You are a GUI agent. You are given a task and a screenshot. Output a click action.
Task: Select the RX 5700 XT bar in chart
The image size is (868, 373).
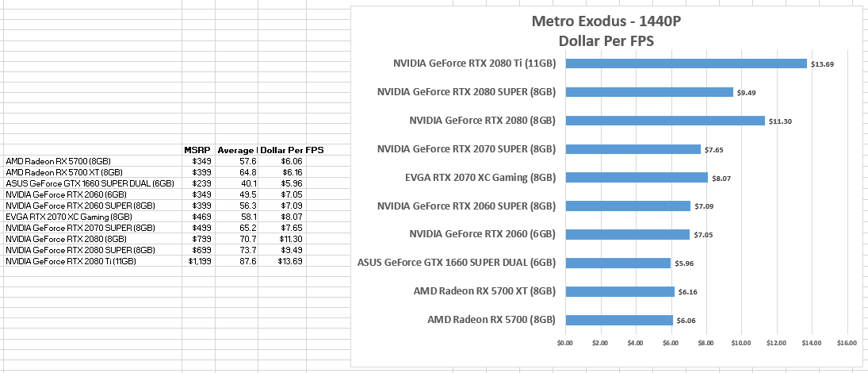coord(619,291)
